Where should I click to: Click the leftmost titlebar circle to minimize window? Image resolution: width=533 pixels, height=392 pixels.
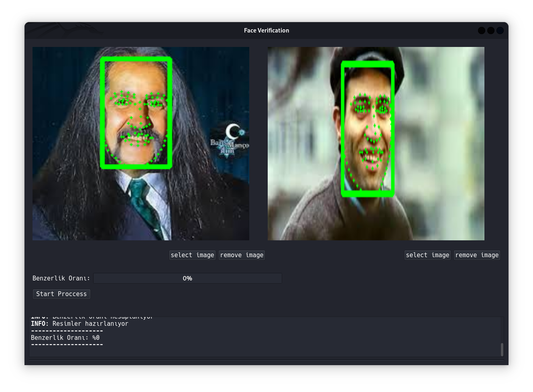tap(482, 30)
